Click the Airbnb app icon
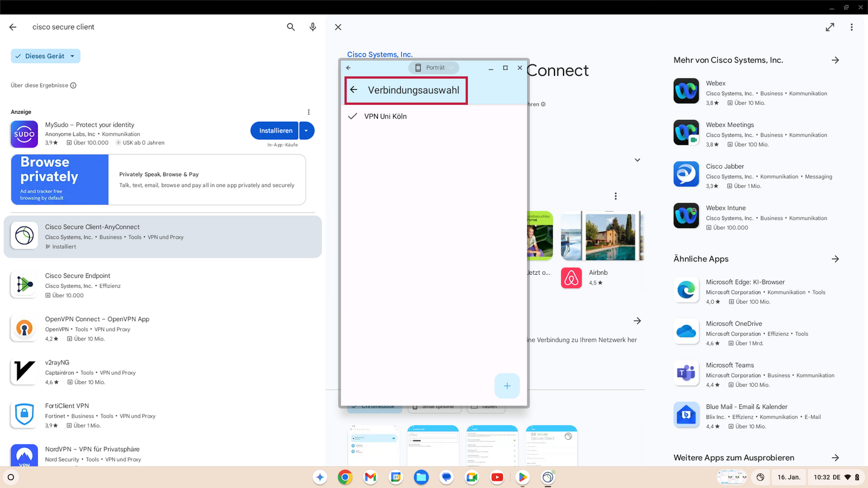 click(571, 278)
